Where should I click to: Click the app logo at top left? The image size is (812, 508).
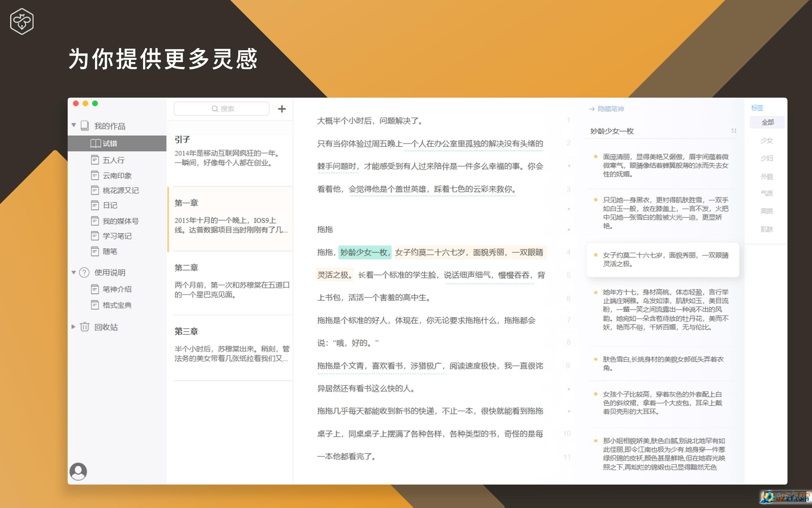pos(22,21)
